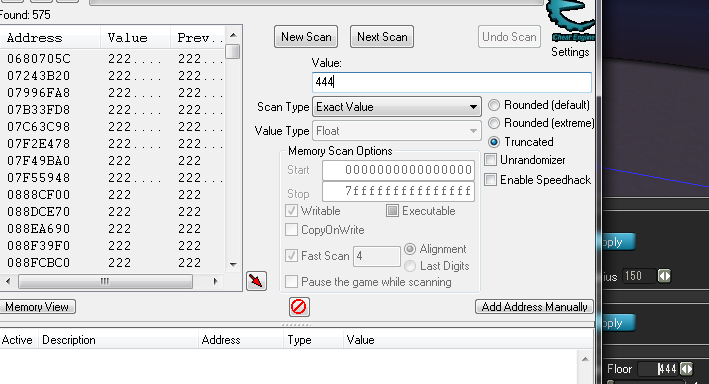Open the Value Type Float dropdown
Image resolution: width=709 pixels, height=384 pixels.
click(396, 131)
